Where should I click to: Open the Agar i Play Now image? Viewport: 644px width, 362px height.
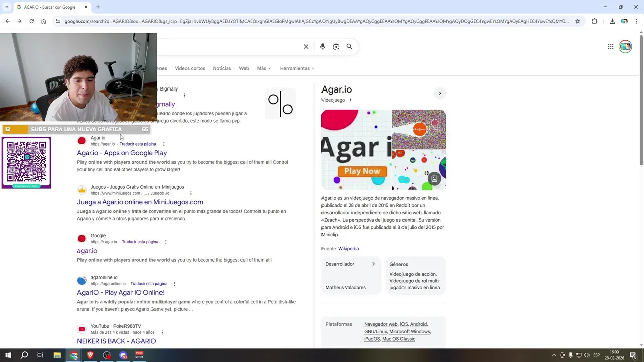tap(356, 150)
